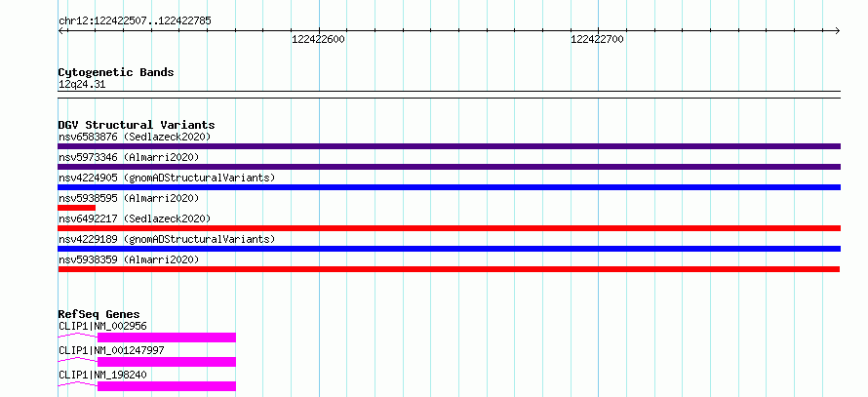Click the intron line of CLIP1|NM_002956
This screenshot has height=397, width=868.
pos(77,336)
